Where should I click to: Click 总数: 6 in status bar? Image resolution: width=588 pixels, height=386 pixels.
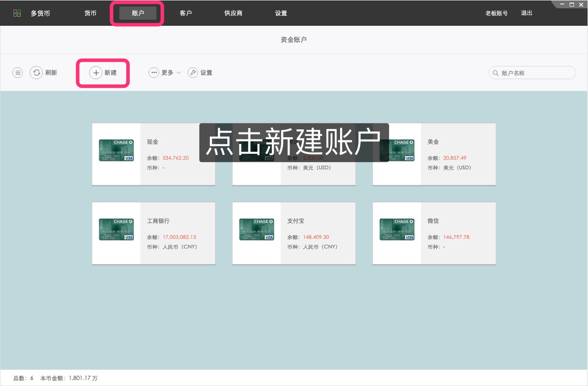coord(23,378)
